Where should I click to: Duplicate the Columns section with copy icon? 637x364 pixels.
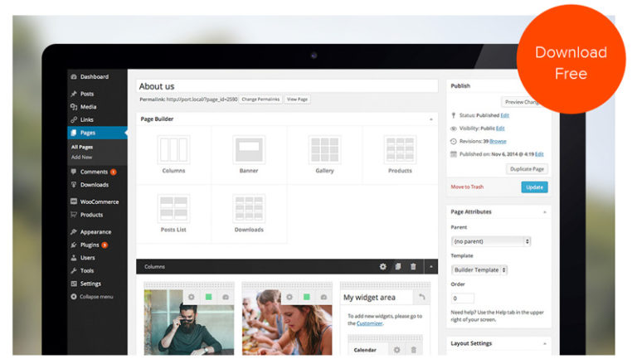[x=398, y=267]
